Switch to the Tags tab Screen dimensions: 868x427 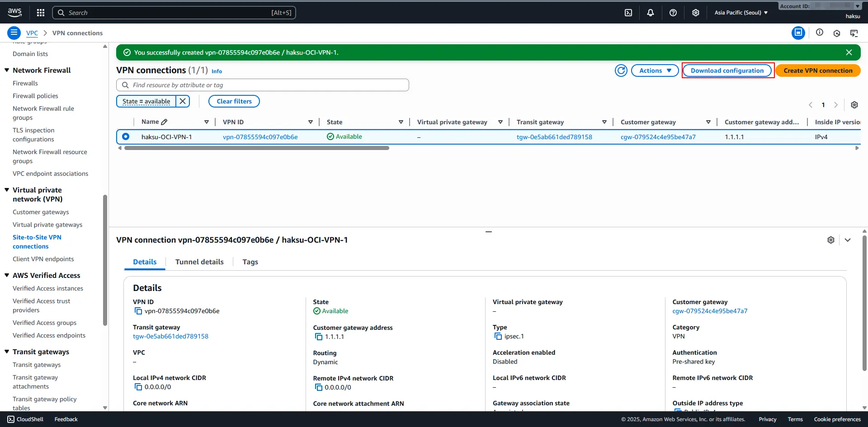point(250,262)
